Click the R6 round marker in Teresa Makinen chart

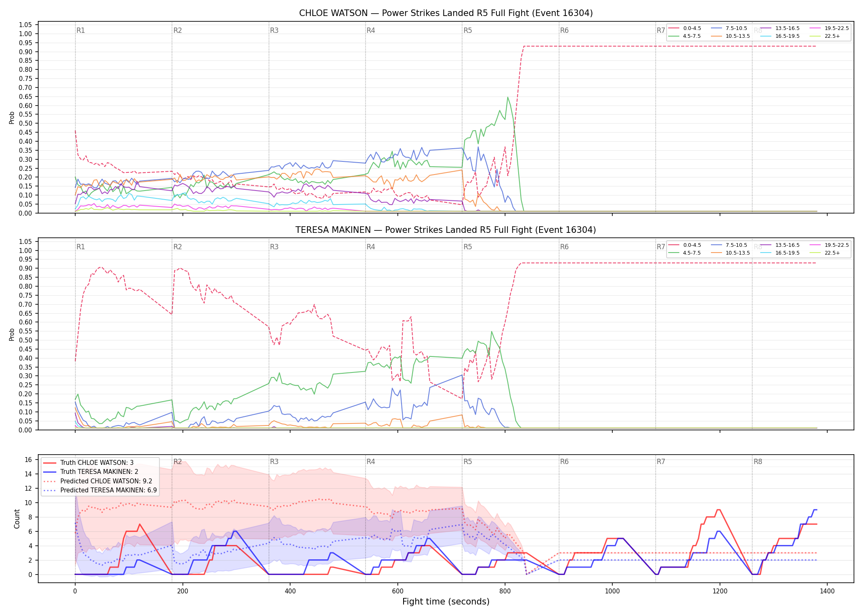(564, 247)
